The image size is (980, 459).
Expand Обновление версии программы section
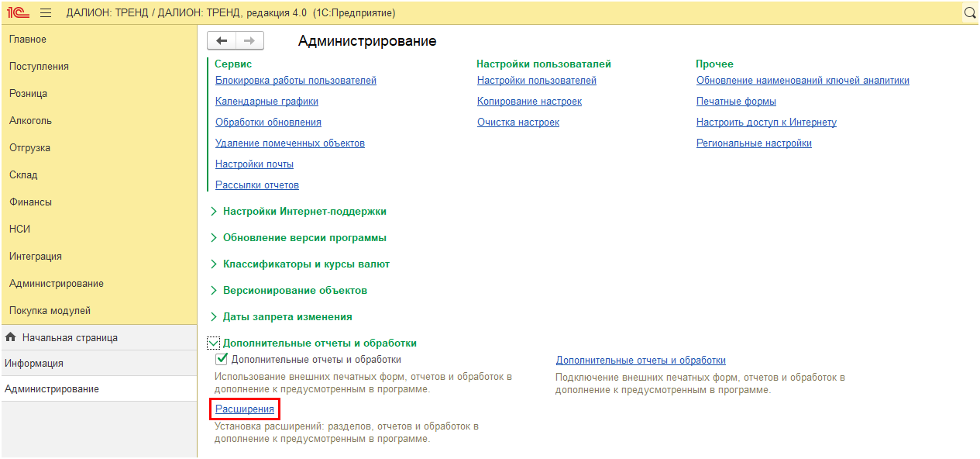point(214,237)
